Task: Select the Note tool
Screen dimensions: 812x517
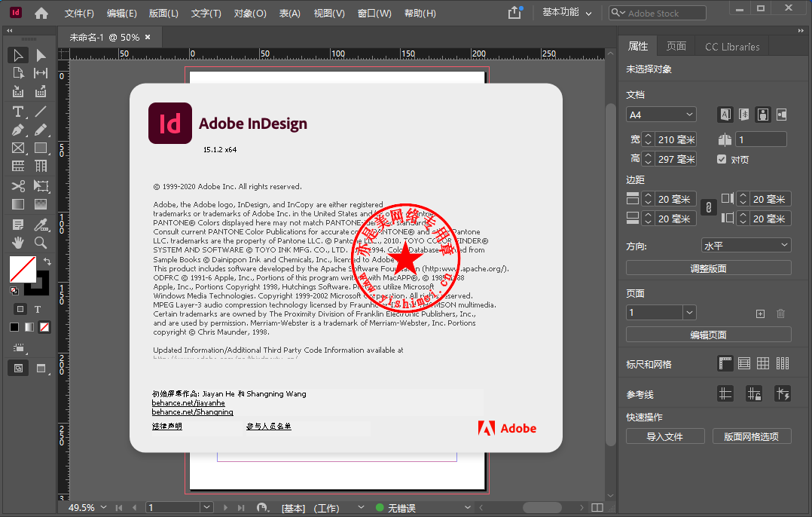Action: (x=17, y=225)
